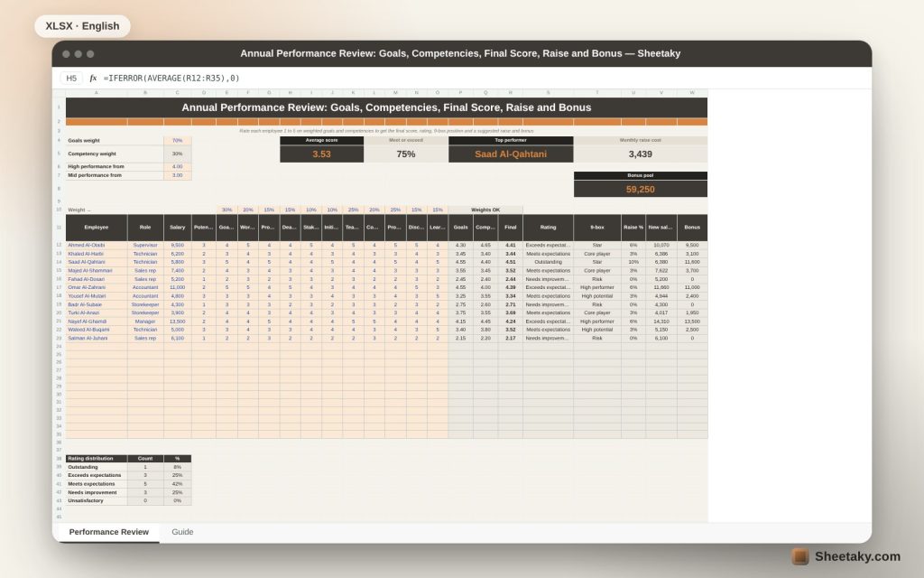Viewport: 924px width, 578px height.
Task: Select the Bonus pool value 59,250
Action: (x=641, y=190)
